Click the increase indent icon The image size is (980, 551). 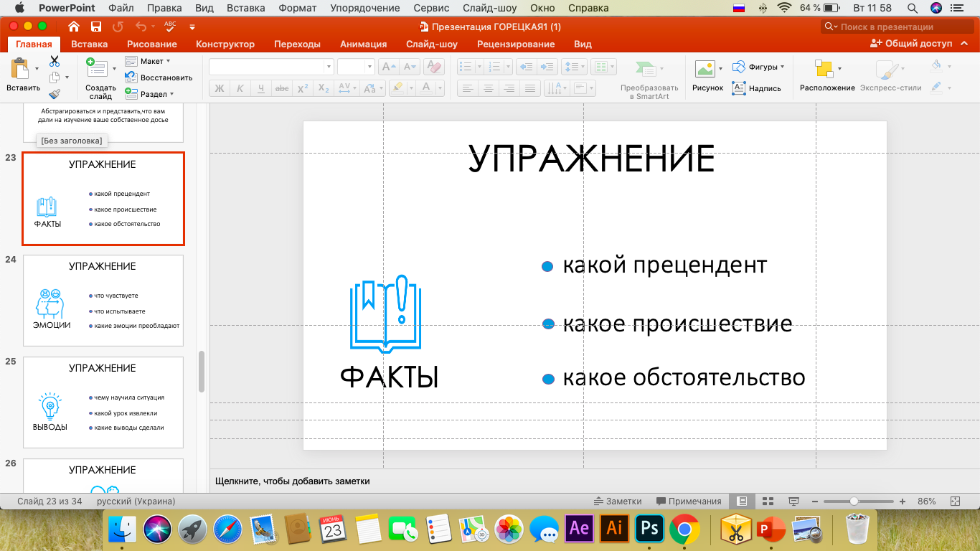(x=547, y=67)
